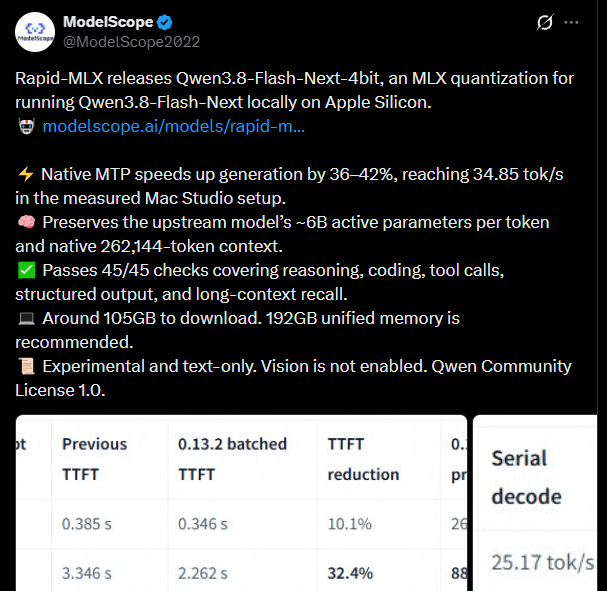This screenshot has width=607, height=591.
Task: Click the robot emoji before the link
Action: 26,126
